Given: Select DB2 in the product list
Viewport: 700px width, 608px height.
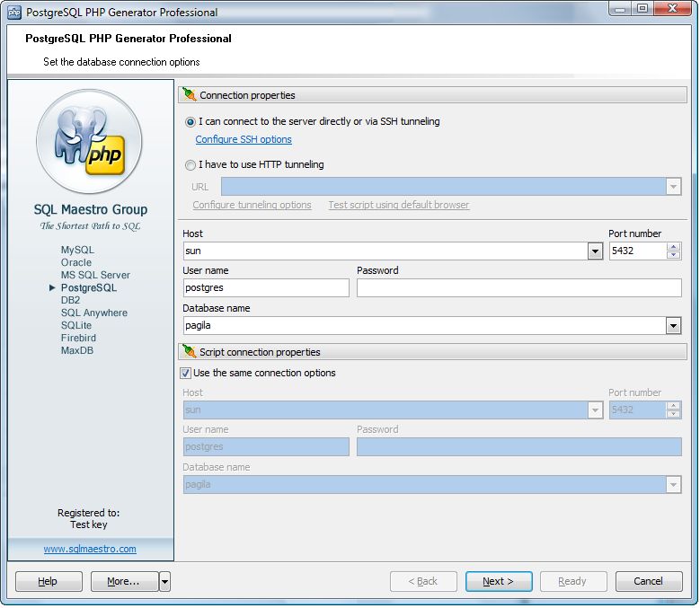Looking at the screenshot, I should pos(70,300).
